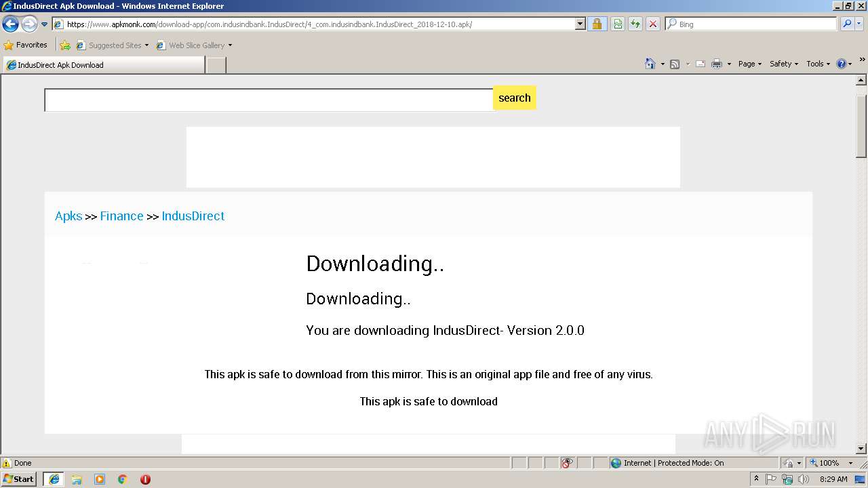
Task: Go to the Home page icon
Action: pyautogui.click(x=650, y=64)
